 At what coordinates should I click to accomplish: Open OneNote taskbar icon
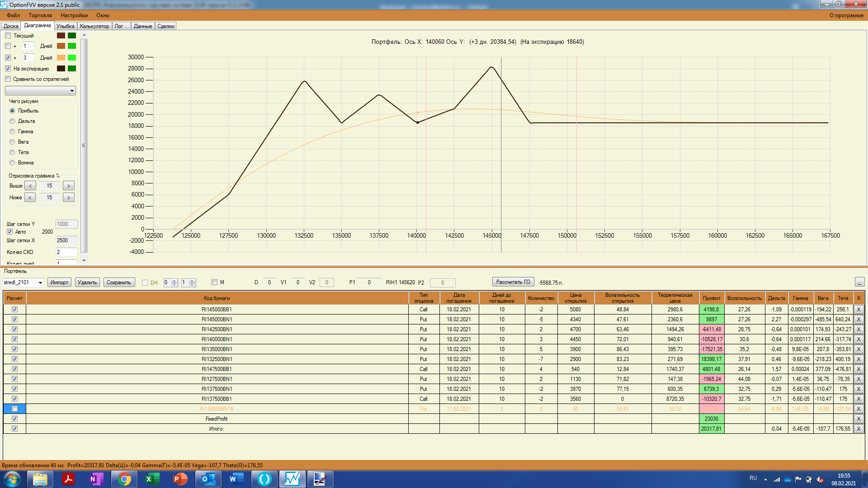pyautogui.click(x=96, y=479)
